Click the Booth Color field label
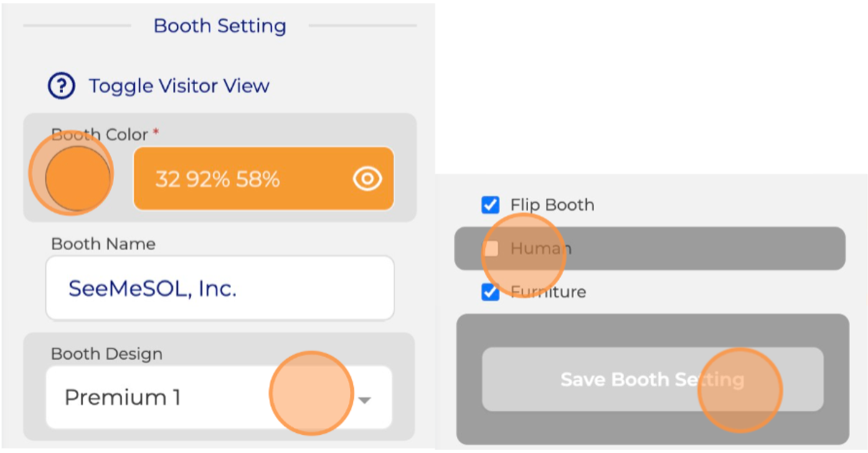The width and height of the screenshot is (868, 453). [x=100, y=135]
